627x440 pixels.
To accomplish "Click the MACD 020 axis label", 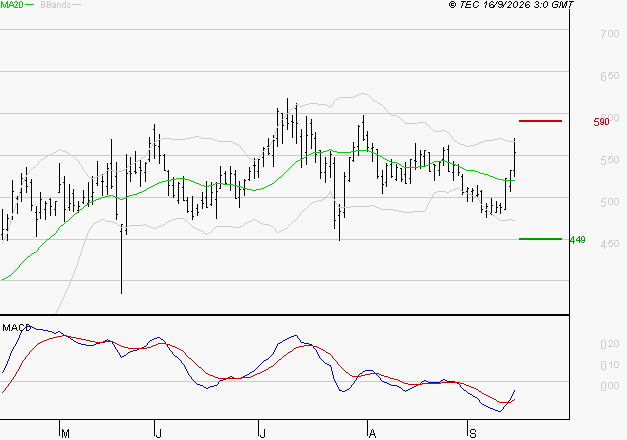I will pos(610,344).
